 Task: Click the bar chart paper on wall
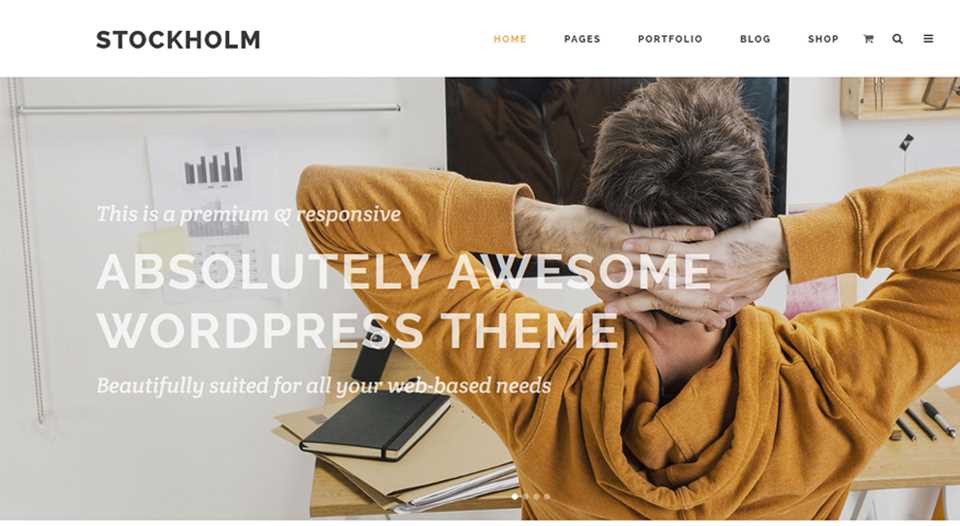[x=214, y=166]
